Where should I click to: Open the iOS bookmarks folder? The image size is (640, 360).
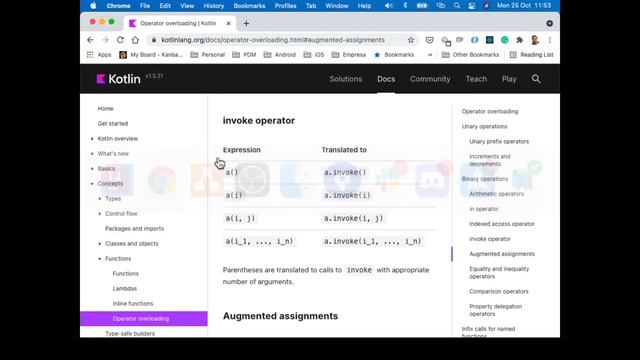[314, 55]
